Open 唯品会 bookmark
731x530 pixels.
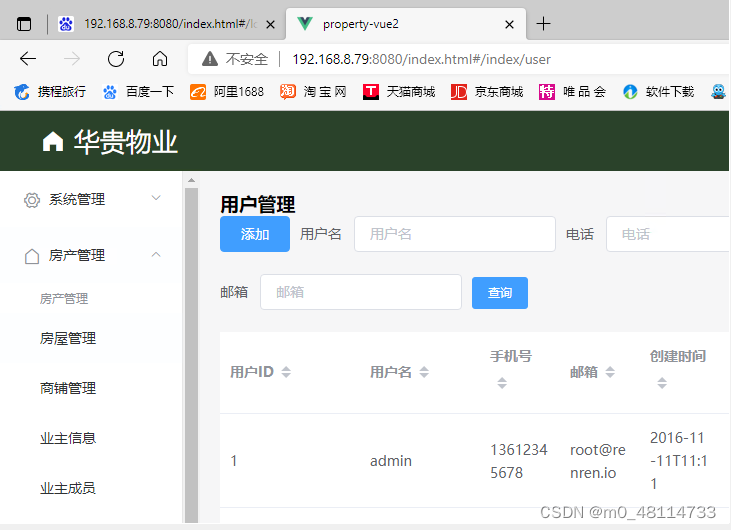(x=572, y=92)
